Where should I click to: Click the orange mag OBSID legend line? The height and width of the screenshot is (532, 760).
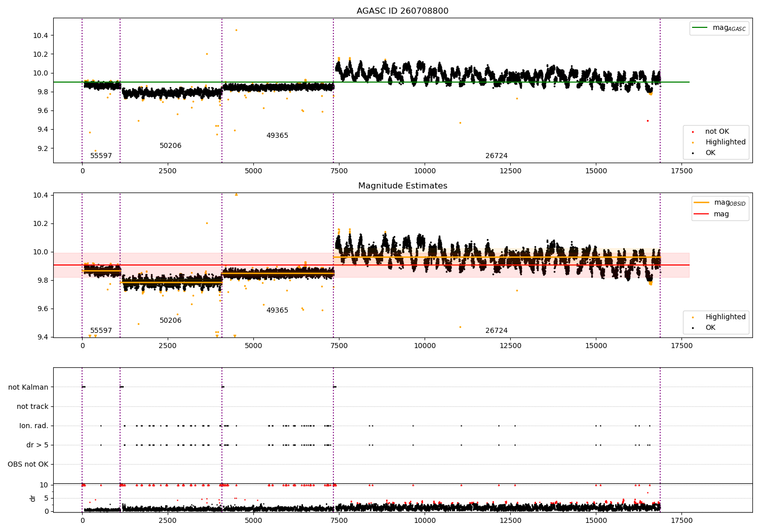tap(702, 203)
